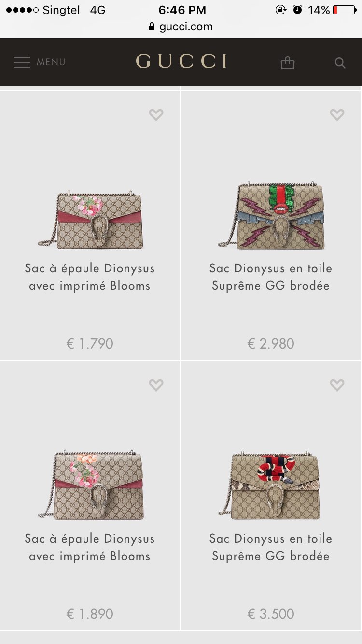Favorite the €1.790 Blooms bag heart
The image size is (362, 644).
(x=156, y=114)
